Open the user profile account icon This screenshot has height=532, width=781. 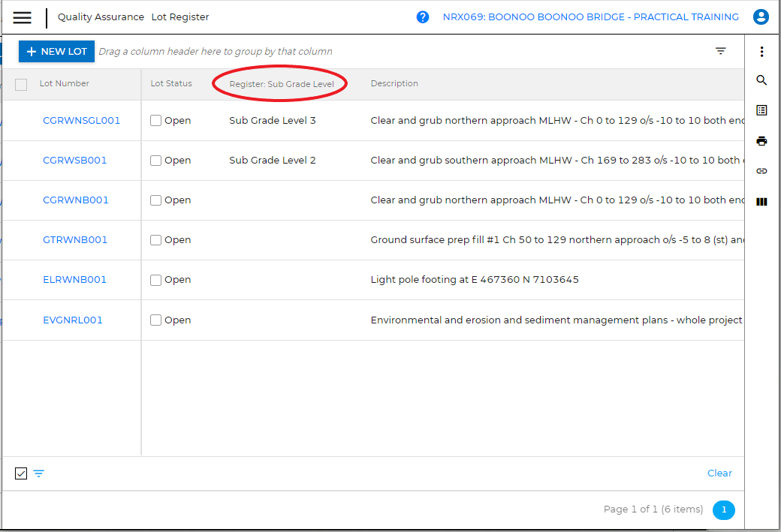[761, 17]
